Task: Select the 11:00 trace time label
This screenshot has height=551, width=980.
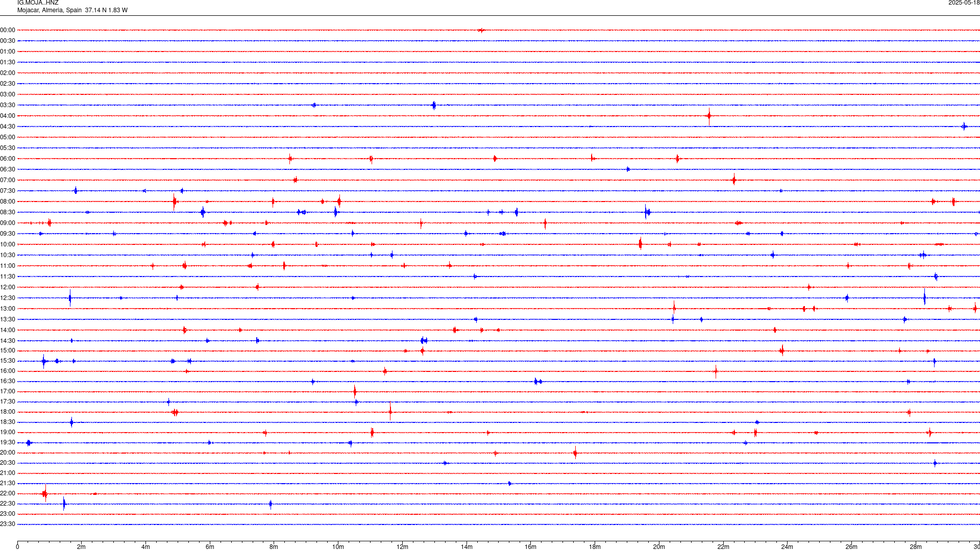Action: 8,266
